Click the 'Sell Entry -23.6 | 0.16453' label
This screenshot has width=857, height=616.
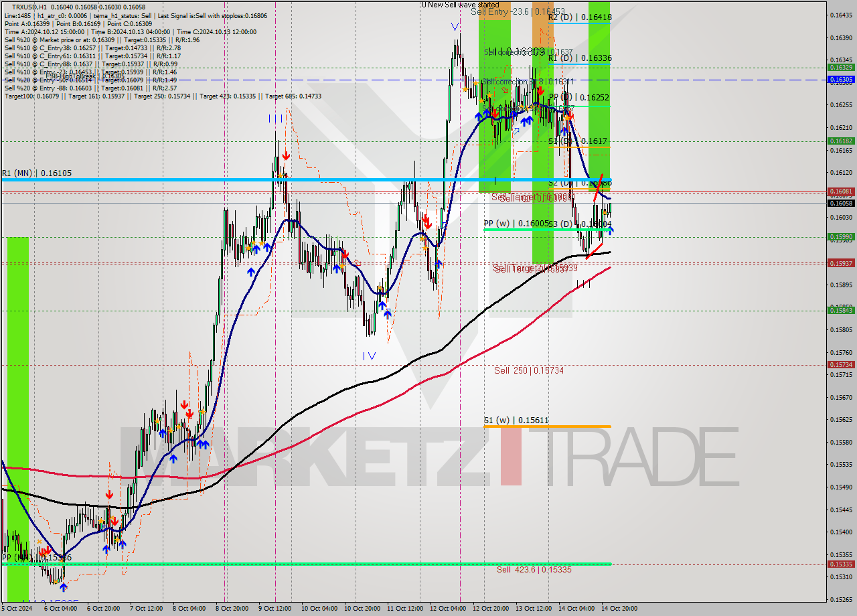tap(518, 11)
